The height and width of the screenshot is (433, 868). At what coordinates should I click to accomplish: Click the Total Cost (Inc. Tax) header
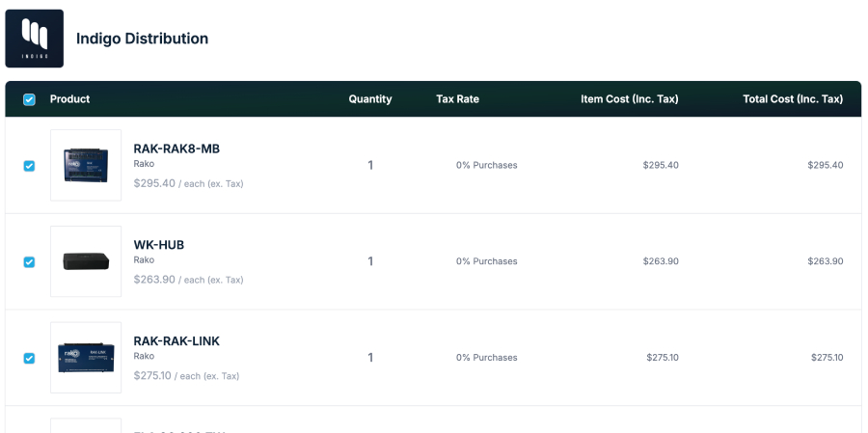pos(793,99)
